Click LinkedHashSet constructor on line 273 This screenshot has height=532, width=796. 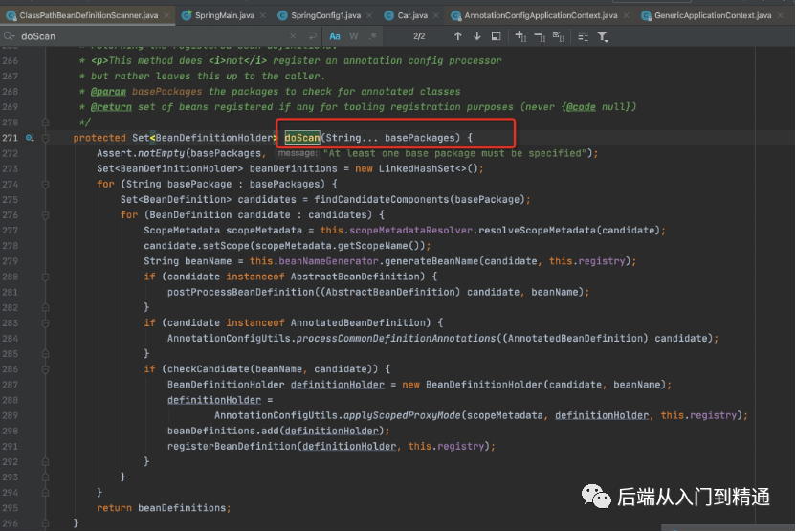(416, 168)
